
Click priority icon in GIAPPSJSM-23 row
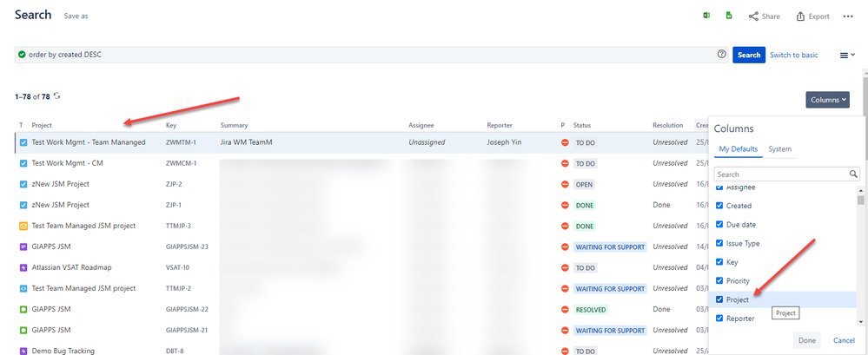click(565, 247)
